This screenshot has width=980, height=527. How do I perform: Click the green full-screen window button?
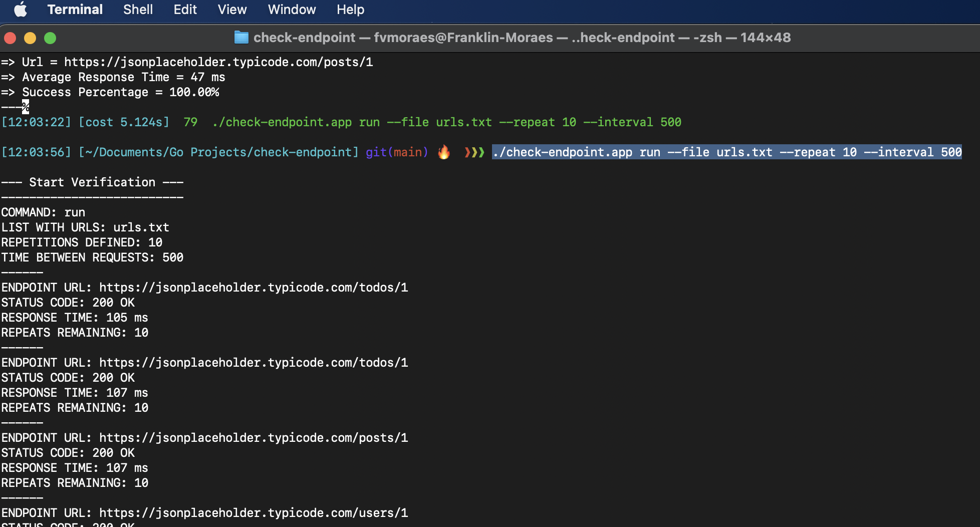(x=50, y=38)
